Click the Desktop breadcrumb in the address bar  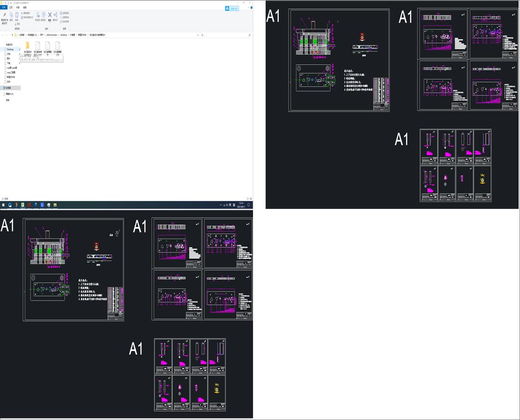click(63, 35)
